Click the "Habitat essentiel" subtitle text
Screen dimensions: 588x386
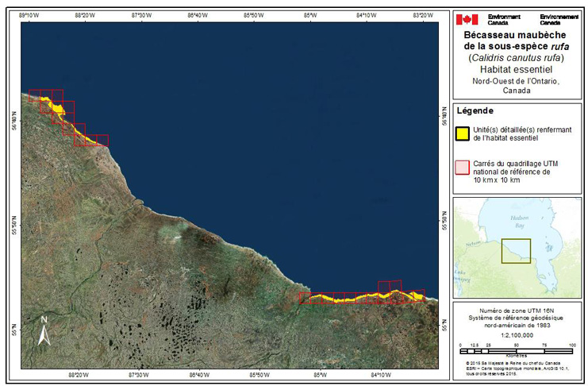[x=516, y=70]
